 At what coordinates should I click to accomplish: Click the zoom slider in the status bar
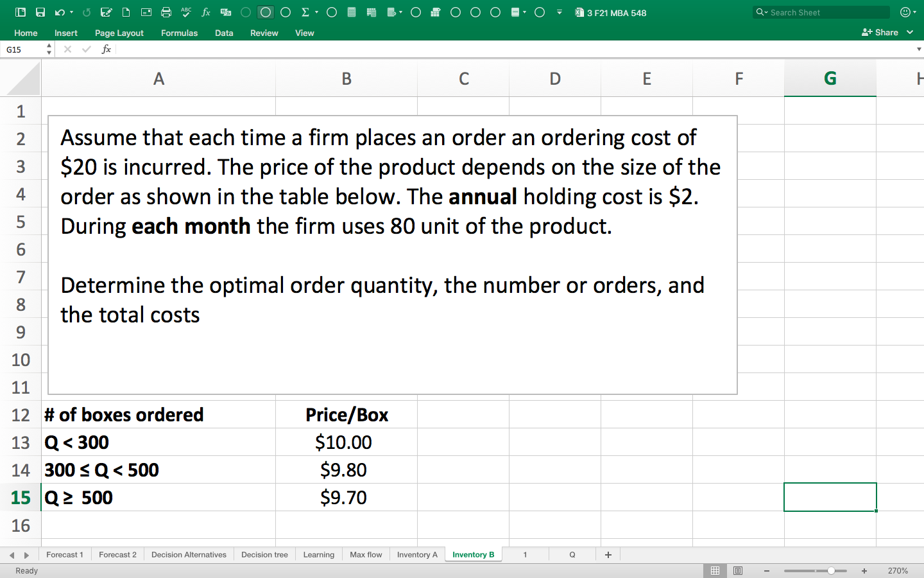[831, 570]
